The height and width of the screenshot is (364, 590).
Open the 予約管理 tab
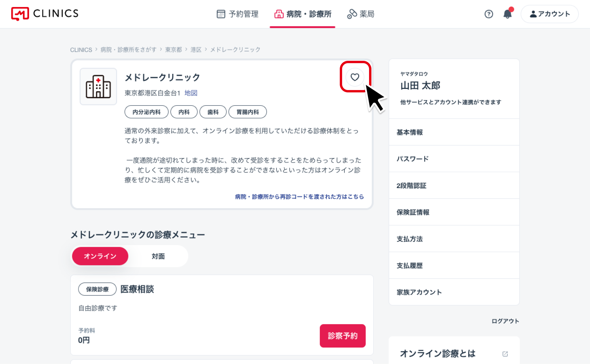[x=238, y=14]
